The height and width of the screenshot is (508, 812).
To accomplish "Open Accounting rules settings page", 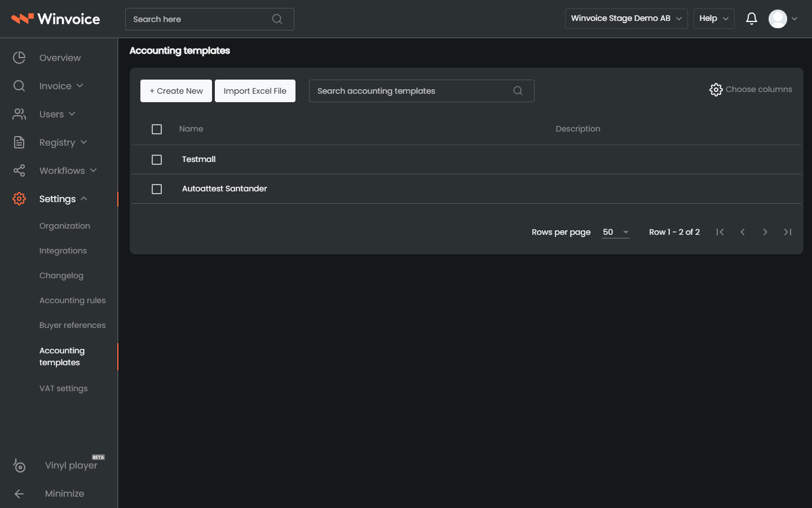I will point(73,300).
